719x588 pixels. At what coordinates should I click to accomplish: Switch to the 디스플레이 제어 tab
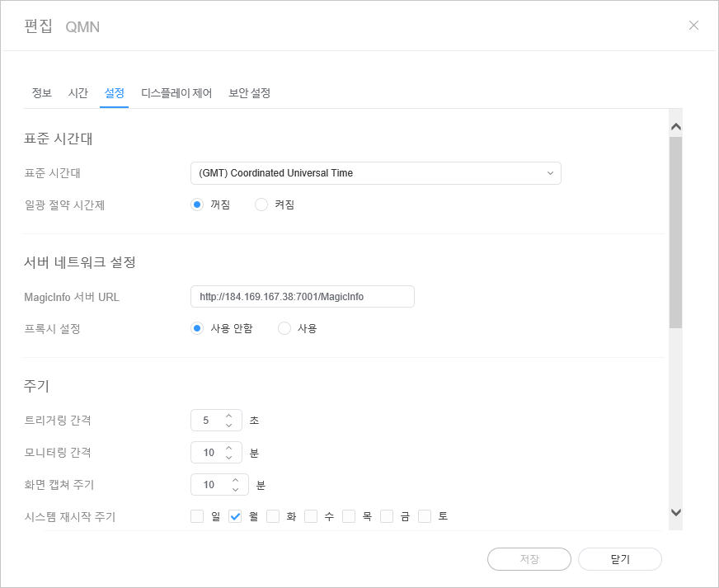pyautogui.click(x=176, y=93)
